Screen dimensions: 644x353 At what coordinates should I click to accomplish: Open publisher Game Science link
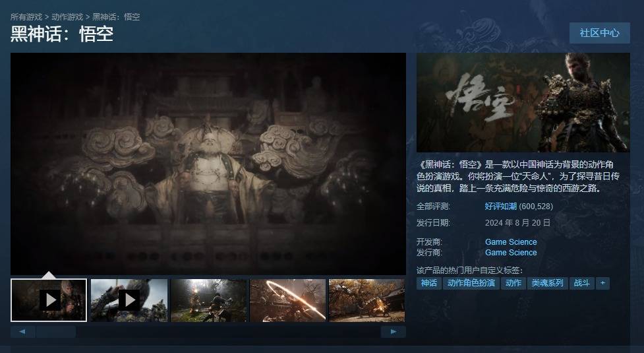(x=511, y=253)
